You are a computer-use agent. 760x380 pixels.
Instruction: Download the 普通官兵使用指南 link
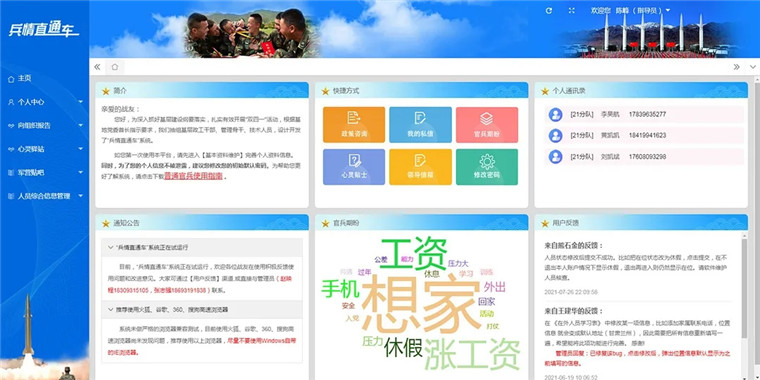193,176
